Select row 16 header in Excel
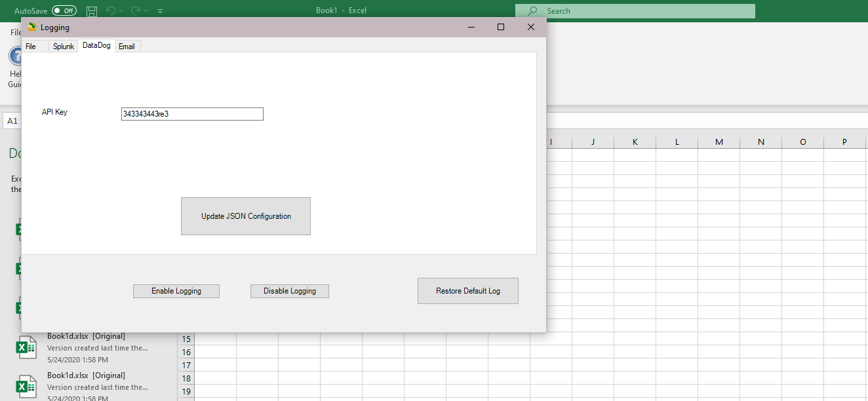 (186, 352)
